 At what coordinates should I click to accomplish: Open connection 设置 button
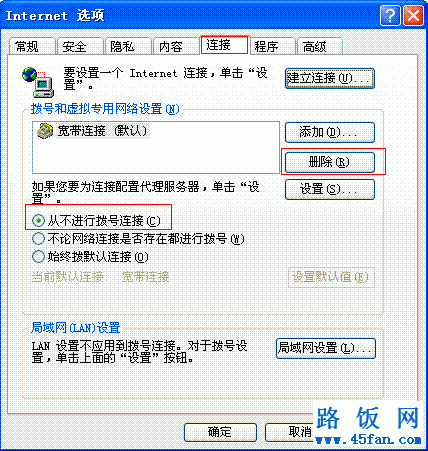pyautogui.click(x=330, y=189)
